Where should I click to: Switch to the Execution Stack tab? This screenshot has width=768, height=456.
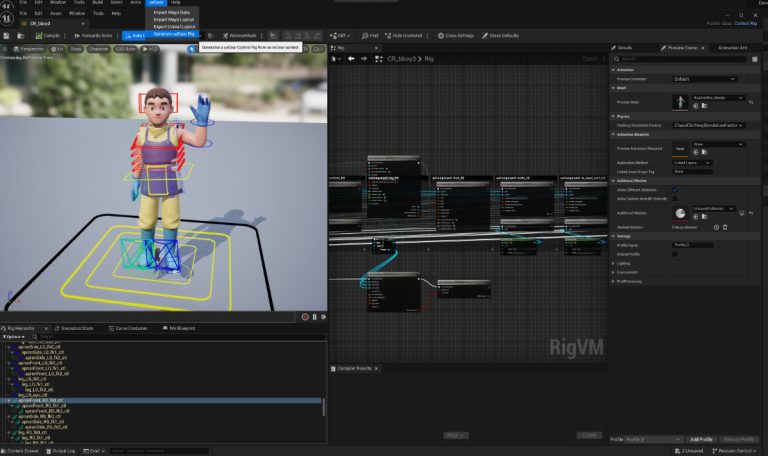74,328
